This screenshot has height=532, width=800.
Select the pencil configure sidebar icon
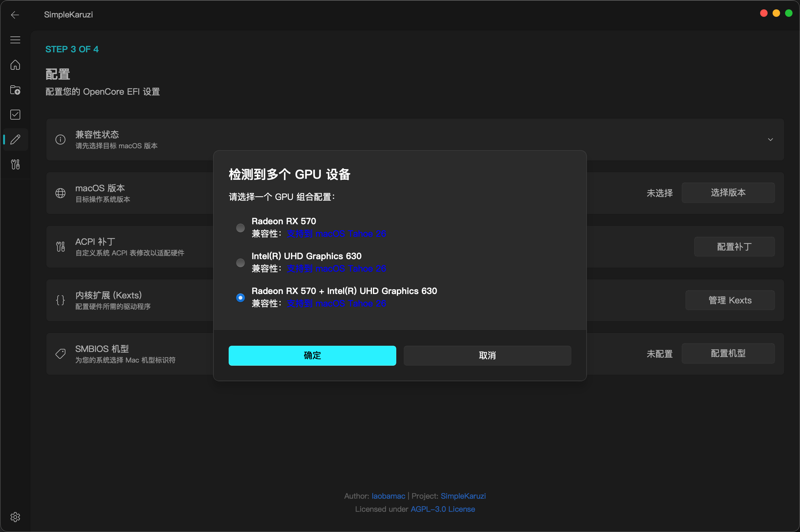[x=15, y=140]
